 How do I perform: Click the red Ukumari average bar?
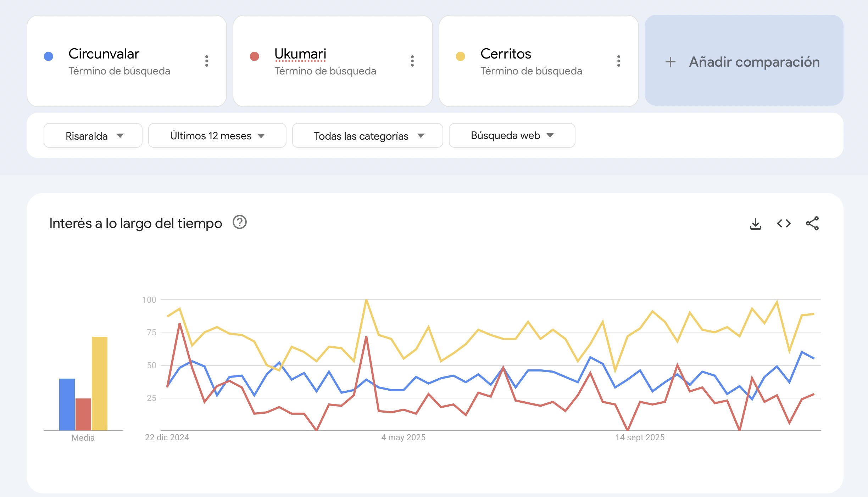click(83, 414)
